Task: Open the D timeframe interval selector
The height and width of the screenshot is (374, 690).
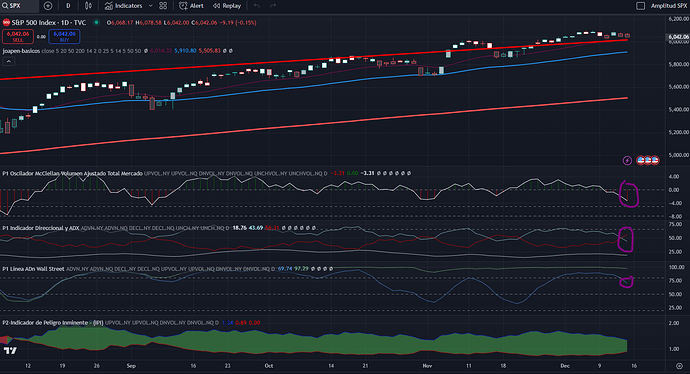Action: (x=68, y=6)
